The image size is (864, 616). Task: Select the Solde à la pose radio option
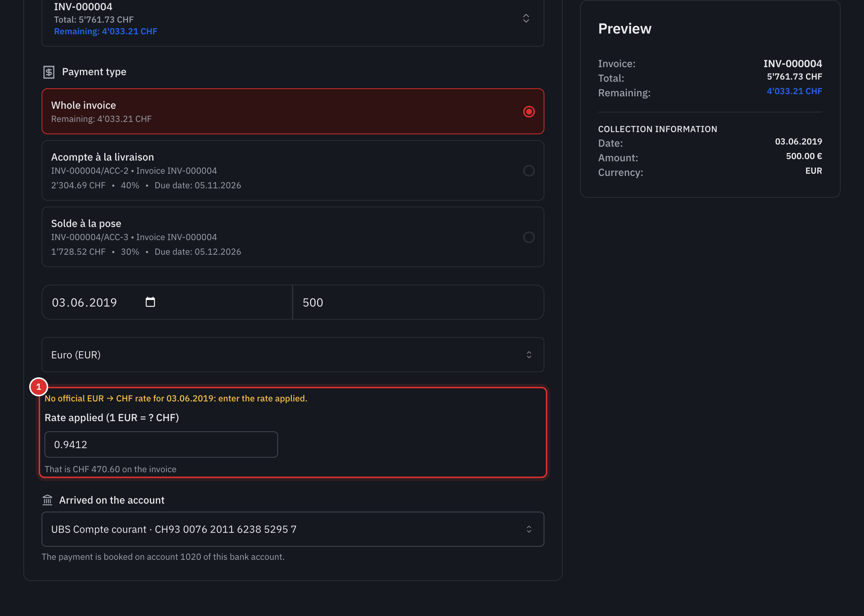click(x=529, y=237)
